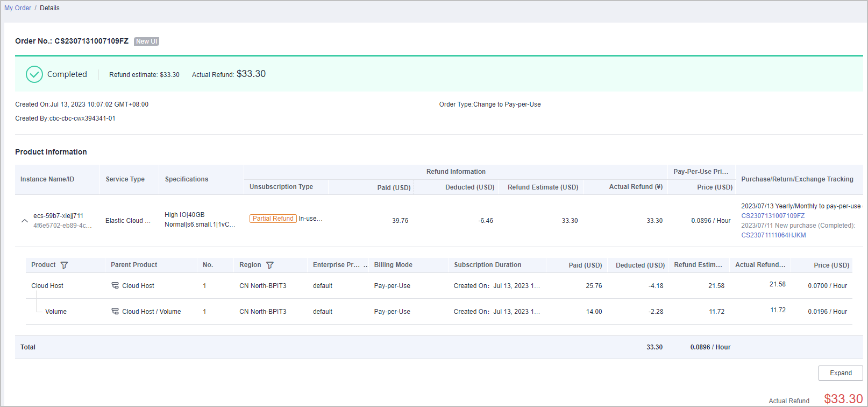Open order link CS2307131007109FZ in tracking column
The image size is (868, 407).
coord(773,216)
